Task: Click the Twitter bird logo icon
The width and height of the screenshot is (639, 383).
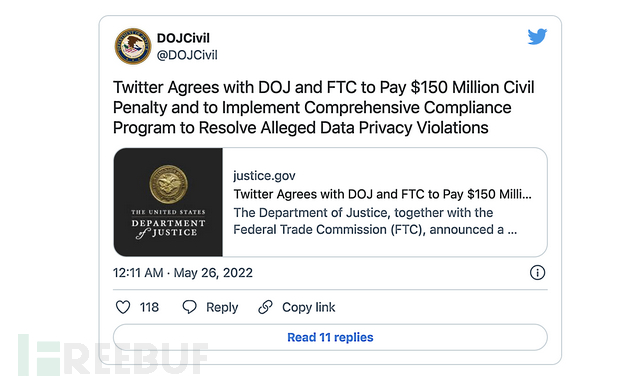Action: [x=537, y=36]
